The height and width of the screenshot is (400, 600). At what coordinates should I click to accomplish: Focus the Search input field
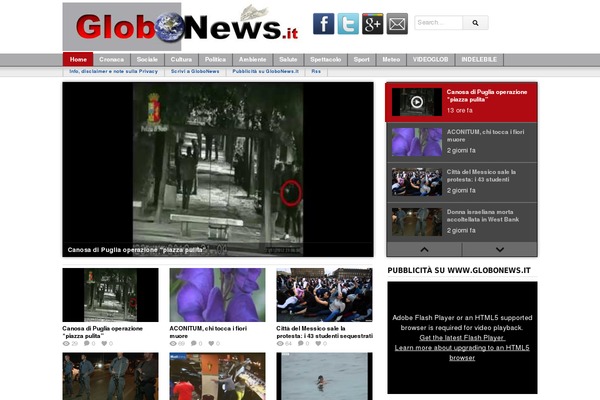(x=439, y=23)
